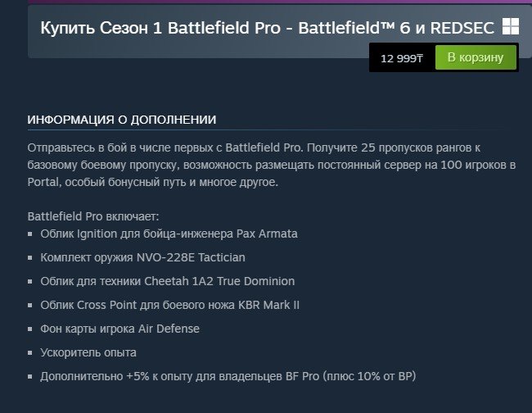Click the bullet beside Облик Cross Point
The image size is (532, 413).
(x=31, y=306)
